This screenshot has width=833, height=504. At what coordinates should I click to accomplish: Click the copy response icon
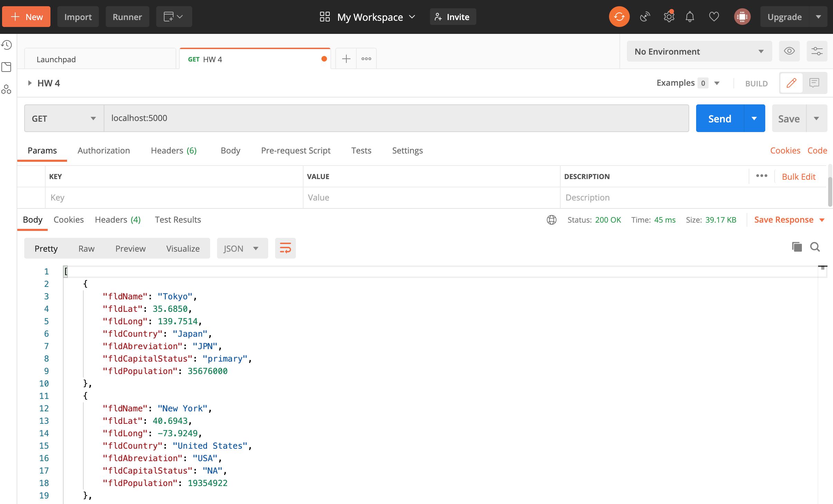tap(797, 248)
